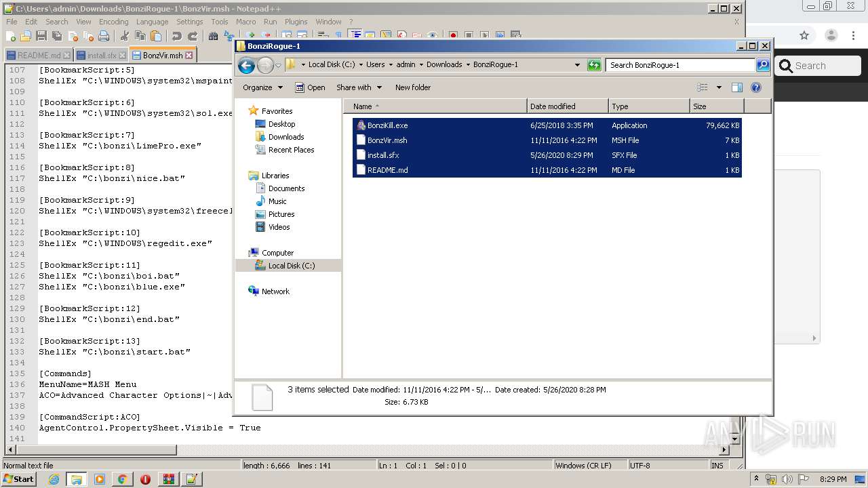Click the WinRAR icon on the taskbar
The image size is (868, 488).
(x=168, y=479)
